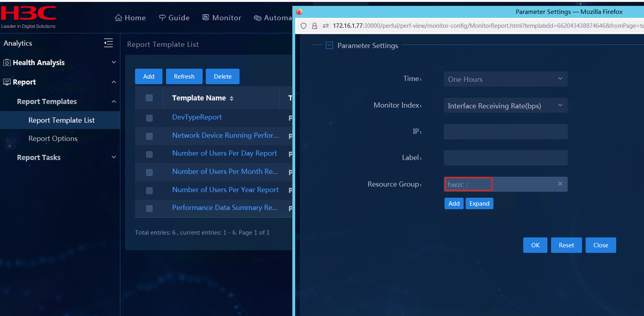Check the Network Device Running Performance row checkbox

(149, 136)
